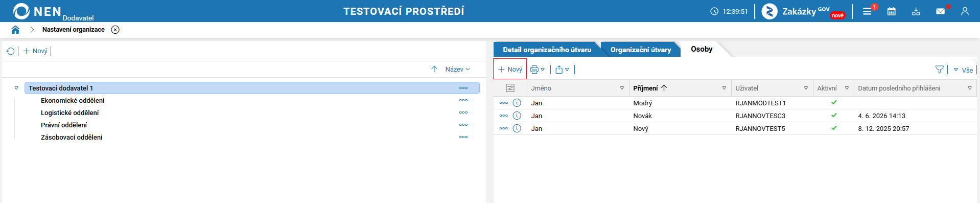Open the messages envelope icon
This screenshot has width=980, height=203.
pyautogui.click(x=940, y=11)
